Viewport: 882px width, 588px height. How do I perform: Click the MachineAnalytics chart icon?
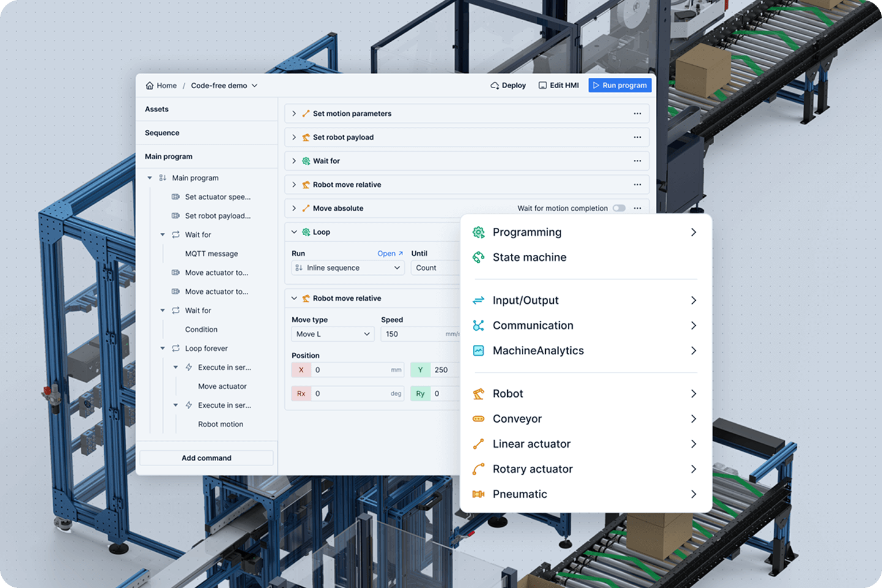click(478, 351)
